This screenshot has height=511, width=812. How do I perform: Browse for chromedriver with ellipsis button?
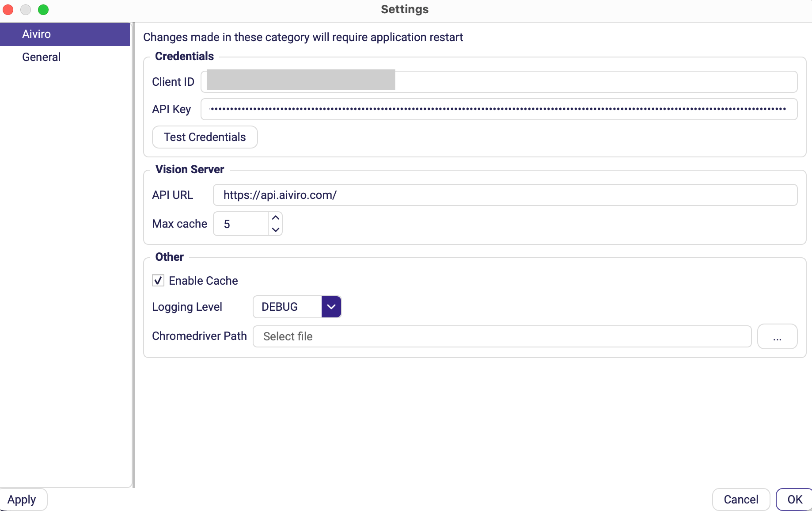pyautogui.click(x=777, y=336)
